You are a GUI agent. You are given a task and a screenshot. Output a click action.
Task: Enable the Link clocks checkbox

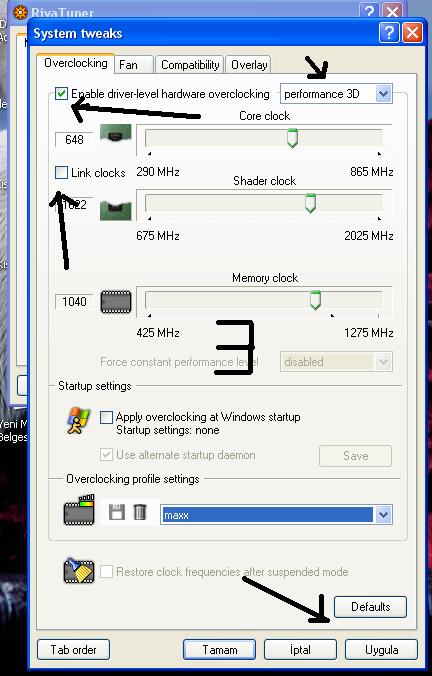62,172
